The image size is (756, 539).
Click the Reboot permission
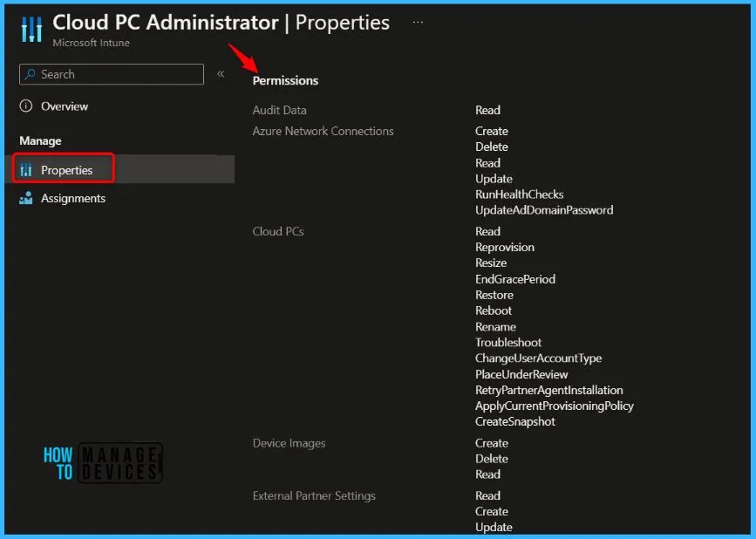pos(494,310)
